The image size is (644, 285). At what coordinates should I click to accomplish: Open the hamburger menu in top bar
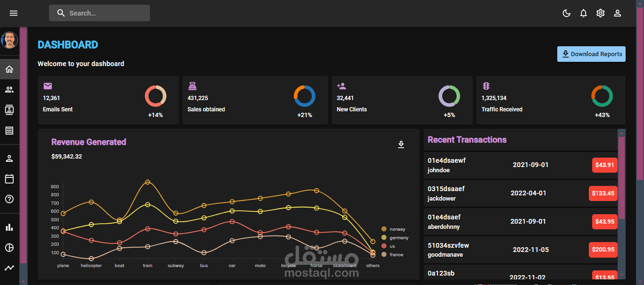pyautogui.click(x=14, y=13)
